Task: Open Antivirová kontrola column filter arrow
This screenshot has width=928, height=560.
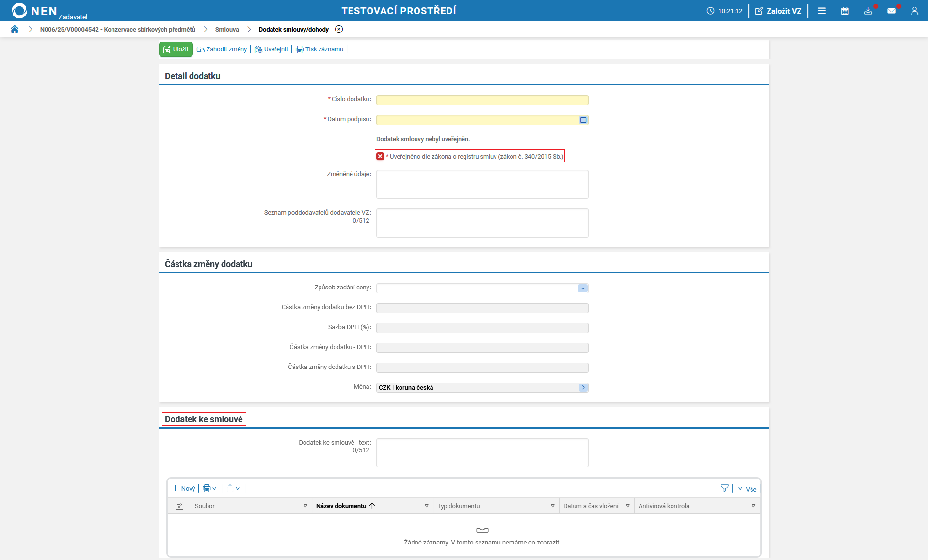Action: 753,506
